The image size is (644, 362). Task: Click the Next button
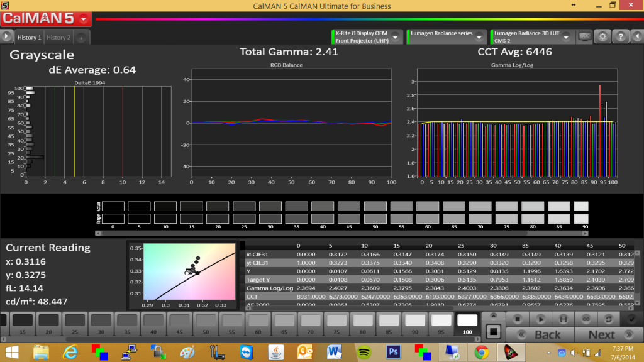click(x=609, y=334)
